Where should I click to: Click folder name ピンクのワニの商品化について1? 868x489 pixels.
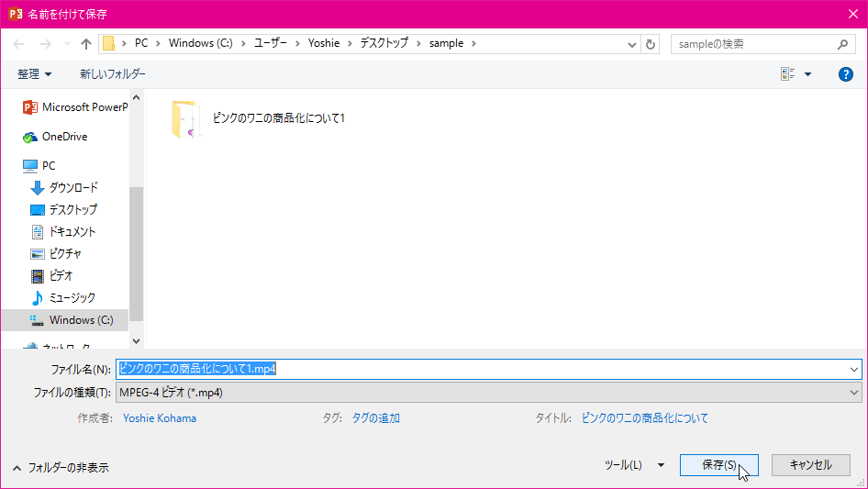tap(279, 118)
